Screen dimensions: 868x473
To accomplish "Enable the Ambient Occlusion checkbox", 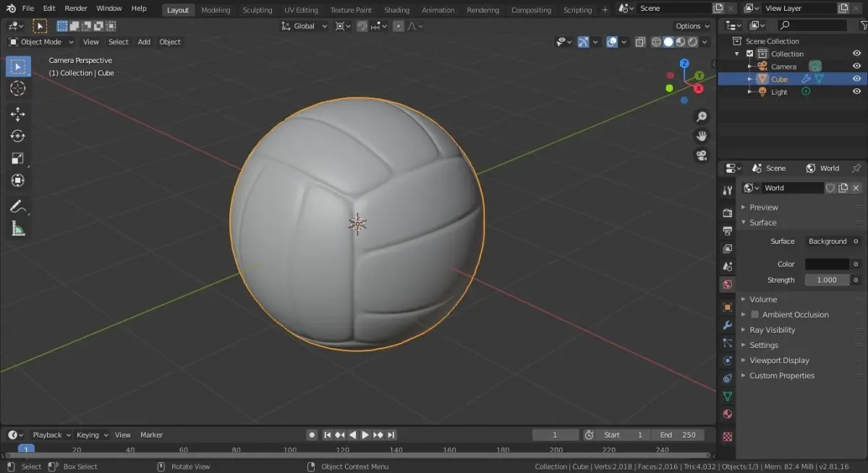I will coord(754,315).
